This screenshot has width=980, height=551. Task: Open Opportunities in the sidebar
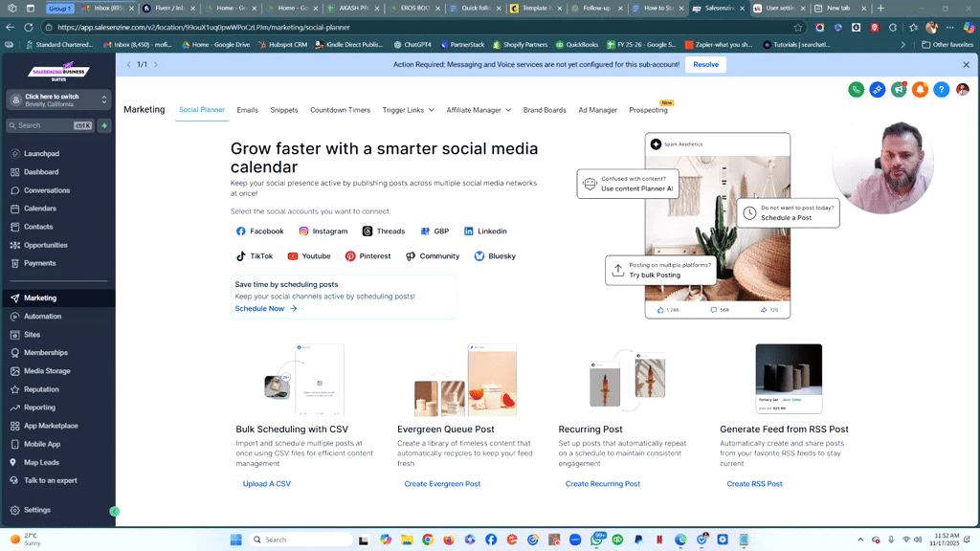[x=45, y=246]
